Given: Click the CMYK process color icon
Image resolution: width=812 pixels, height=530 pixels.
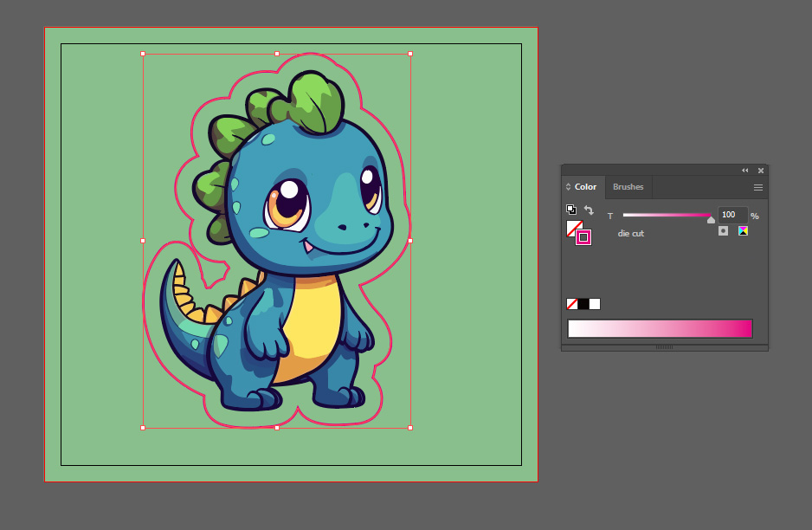Looking at the screenshot, I should coord(743,231).
